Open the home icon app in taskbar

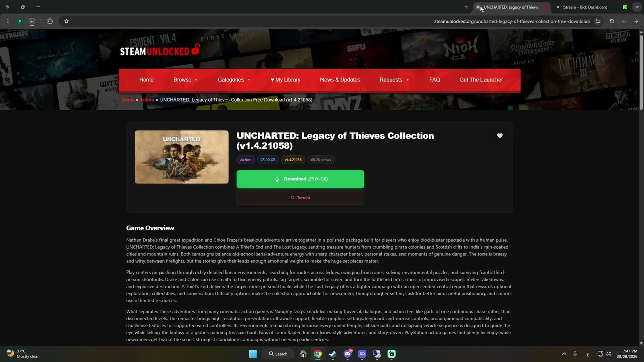303,354
